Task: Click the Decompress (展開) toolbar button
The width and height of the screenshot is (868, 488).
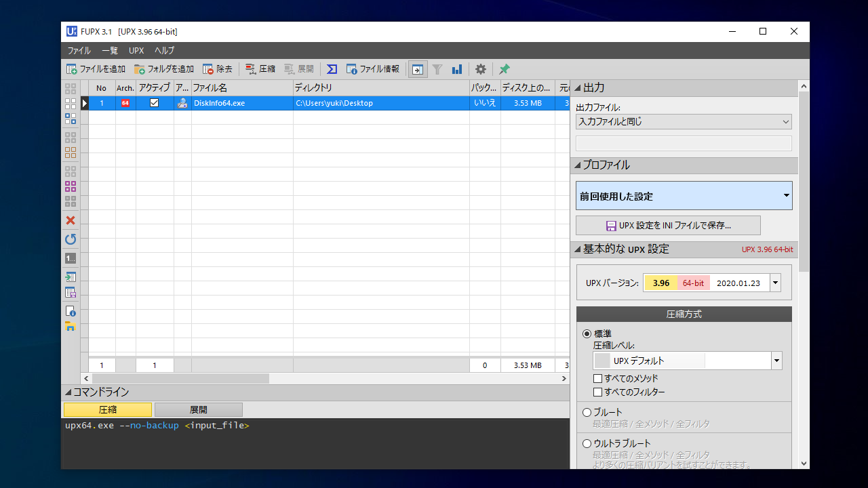Action: pos(299,69)
